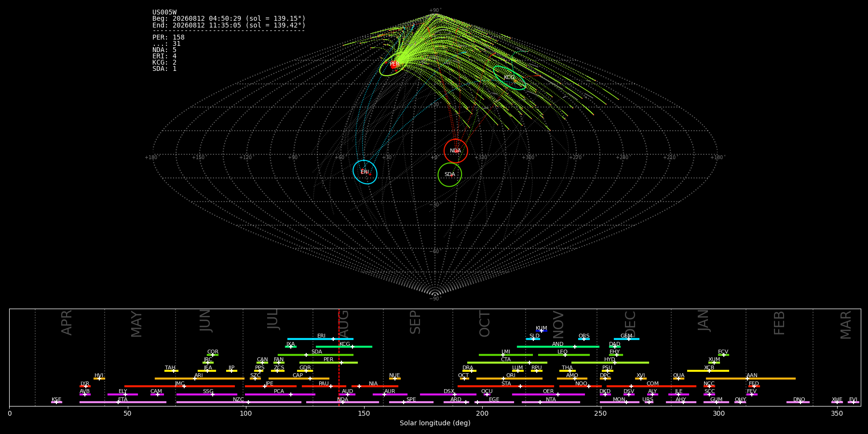Click the +120 longitude label on sky map
Screen dimensions: 868x434
pos(245,157)
